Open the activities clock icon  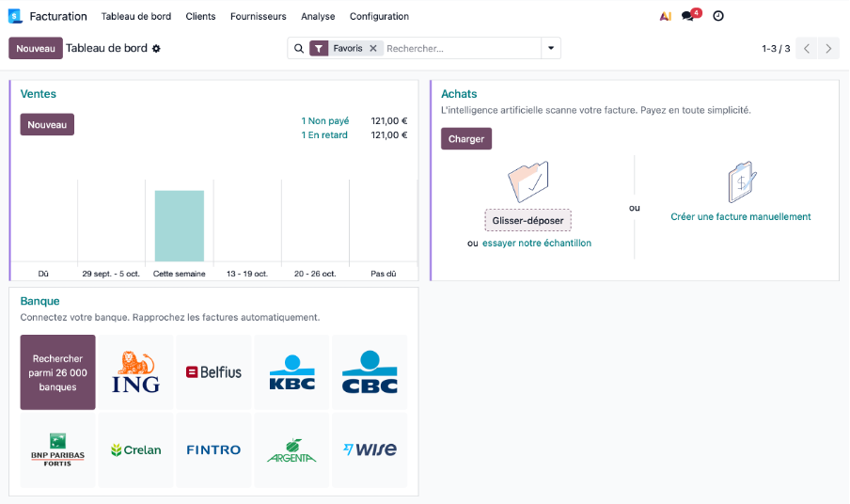(x=718, y=16)
